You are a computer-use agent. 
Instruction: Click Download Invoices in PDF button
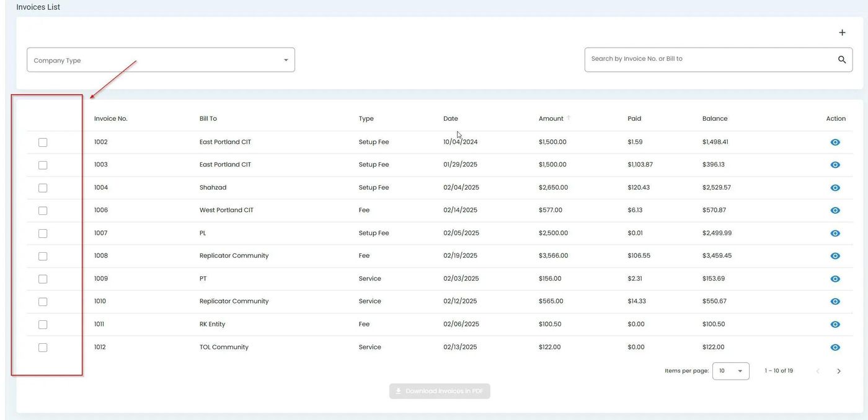click(440, 392)
